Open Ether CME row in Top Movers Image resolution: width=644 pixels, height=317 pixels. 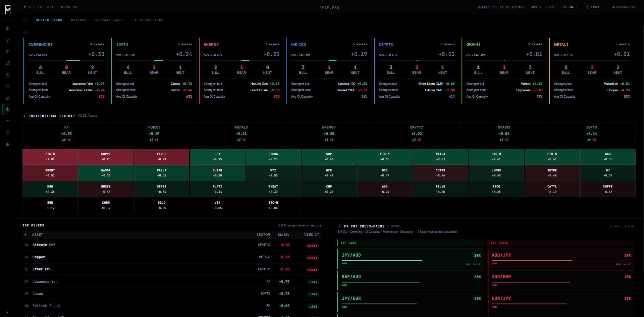click(172, 269)
